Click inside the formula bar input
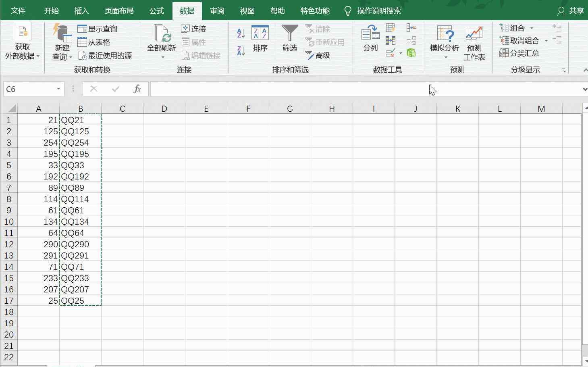Screen dimensions: 588x367 click(365, 89)
